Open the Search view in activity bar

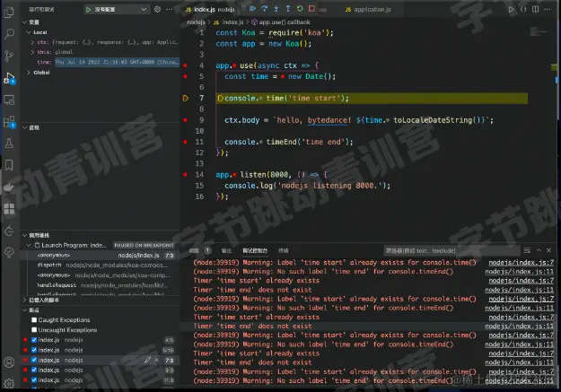click(x=9, y=33)
